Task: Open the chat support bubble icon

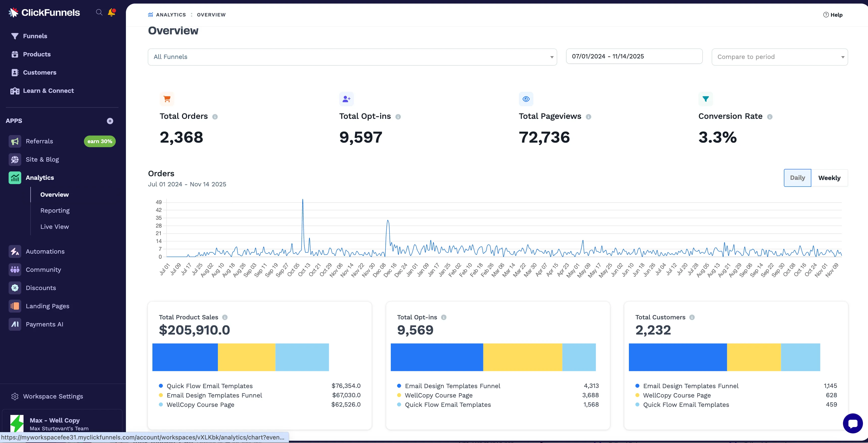Action: (x=853, y=423)
